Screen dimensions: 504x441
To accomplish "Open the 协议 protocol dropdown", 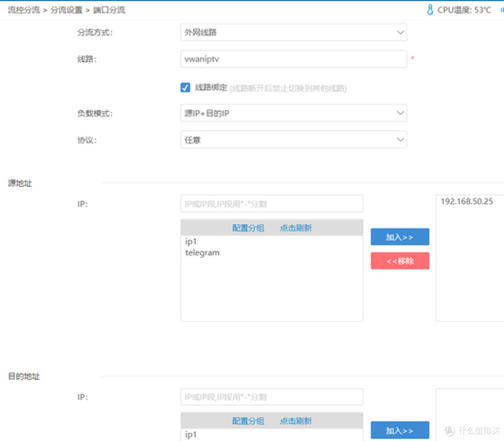I will tap(294, 140).
